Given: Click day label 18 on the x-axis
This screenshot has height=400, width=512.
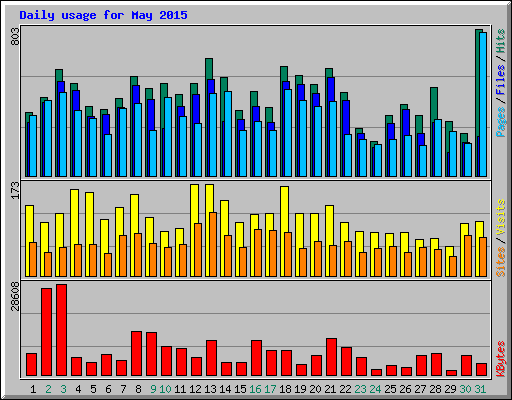Looking at the screenshot, I should coord(285,389).
